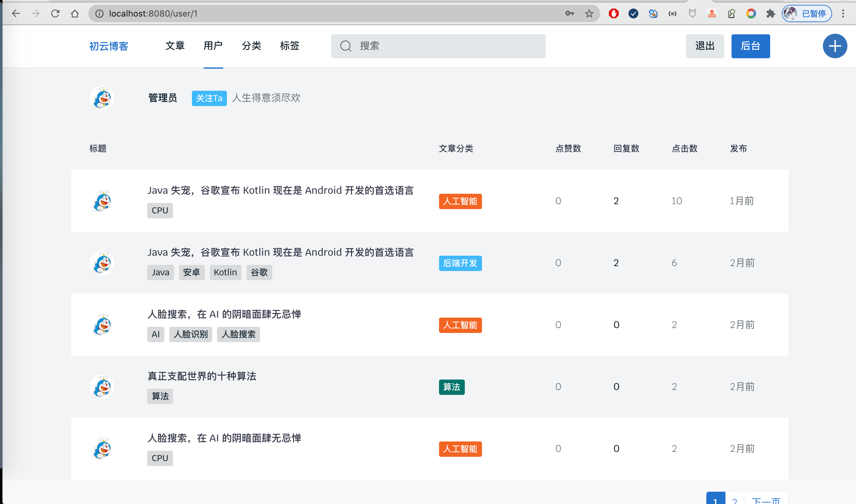856x504 pixels.
Task: Click the saved password key icon
Action: click(x=569, y=13)
